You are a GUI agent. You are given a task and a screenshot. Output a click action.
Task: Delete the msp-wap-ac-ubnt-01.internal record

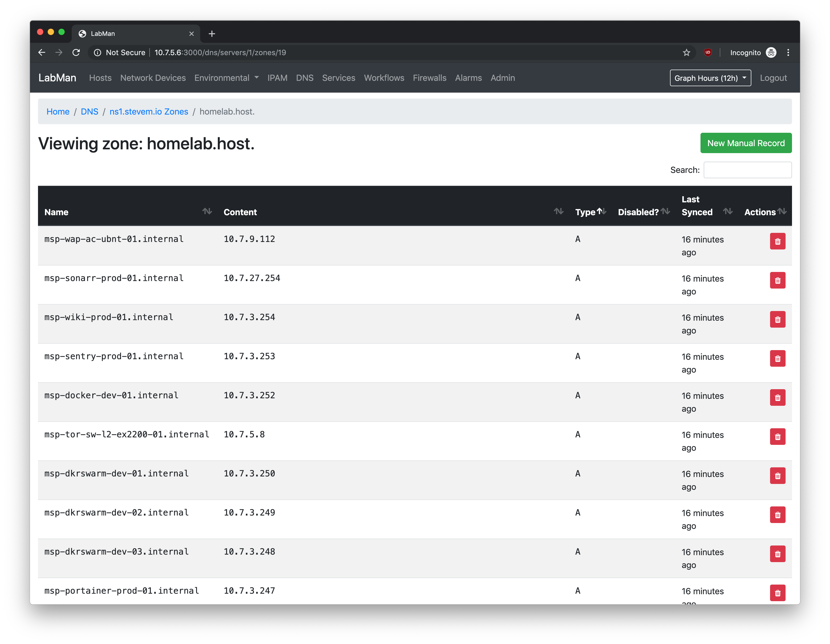point(777,241)
